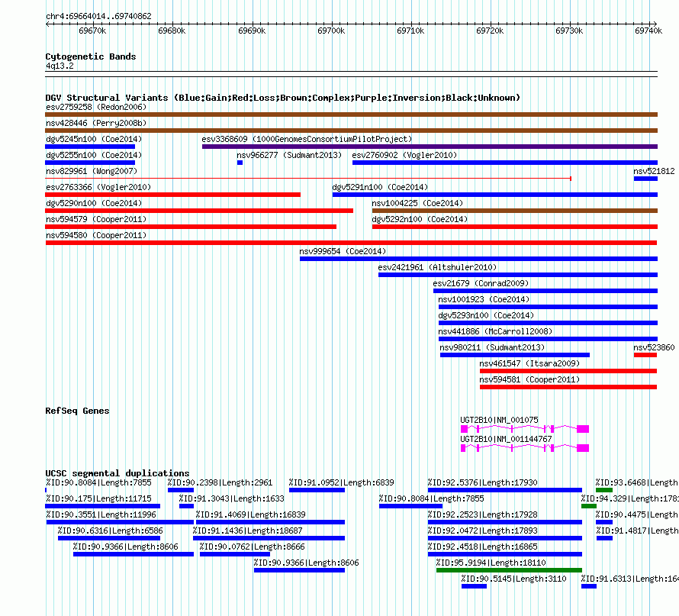Select the nsv1001923 (Coe2014) label
Image resolution: width=679 pixels, height=616 pixels.
tap(484, 299)
